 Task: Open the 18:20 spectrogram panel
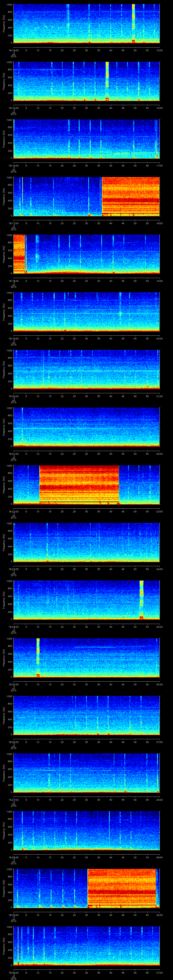coord(86,369)
